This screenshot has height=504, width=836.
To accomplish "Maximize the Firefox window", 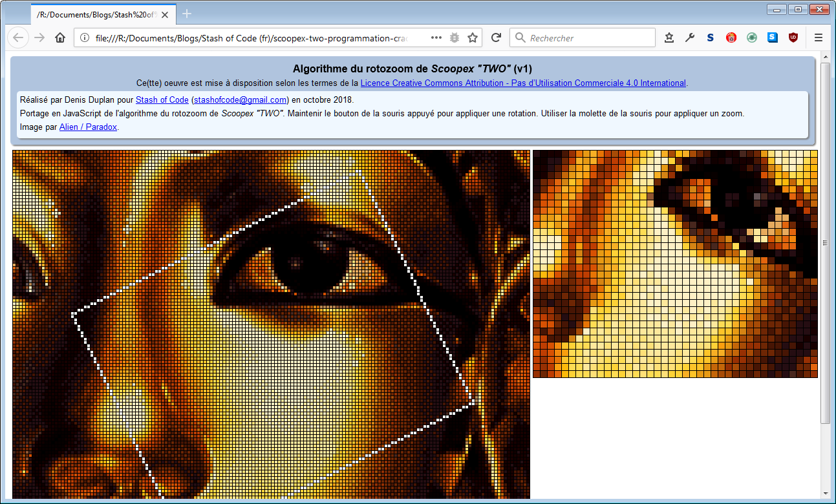I will (798, 8).
